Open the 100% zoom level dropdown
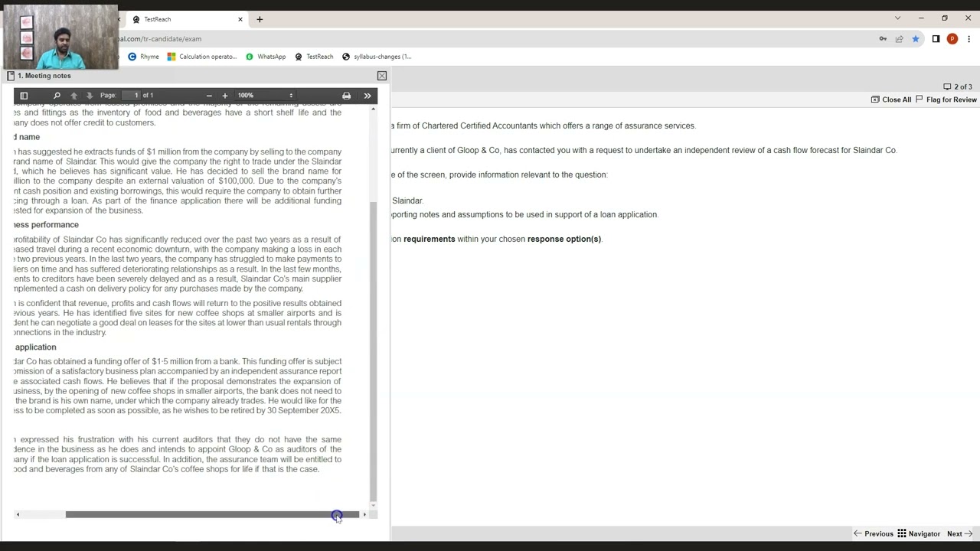Viewport: 980px width, 551px height. (x=265, y=96)
